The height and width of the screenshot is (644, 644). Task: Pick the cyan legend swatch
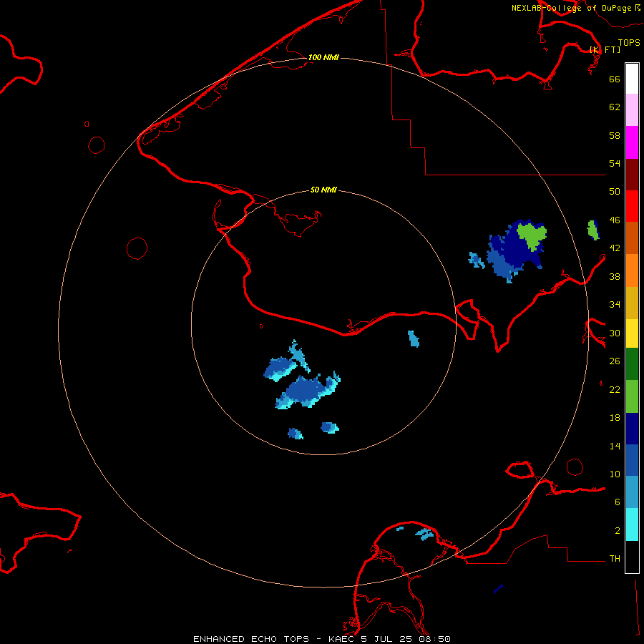632,525
